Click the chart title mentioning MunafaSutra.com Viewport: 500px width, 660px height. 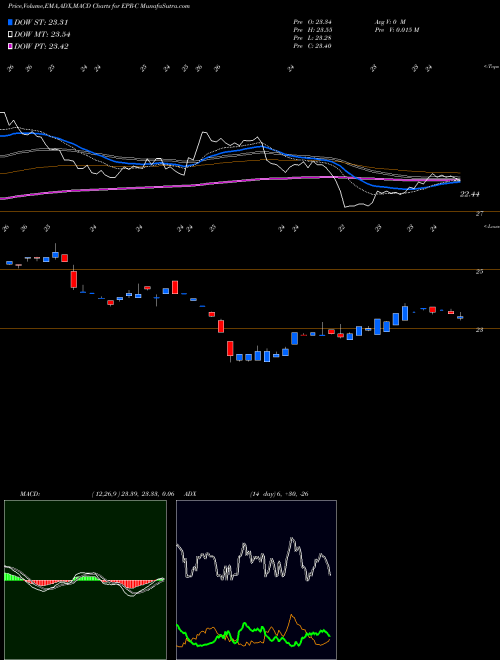pos(98,6)
